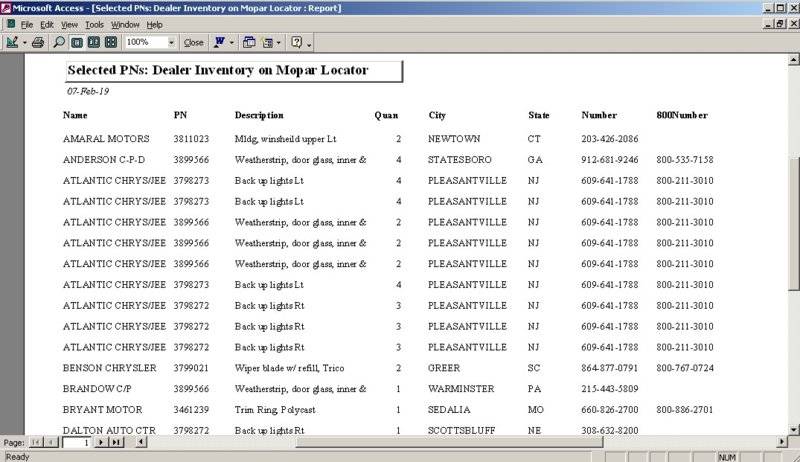800x462 pixels.
Task: Click 'Wiper blade w/ refill, Trico' description
Action: coord(289,368)
